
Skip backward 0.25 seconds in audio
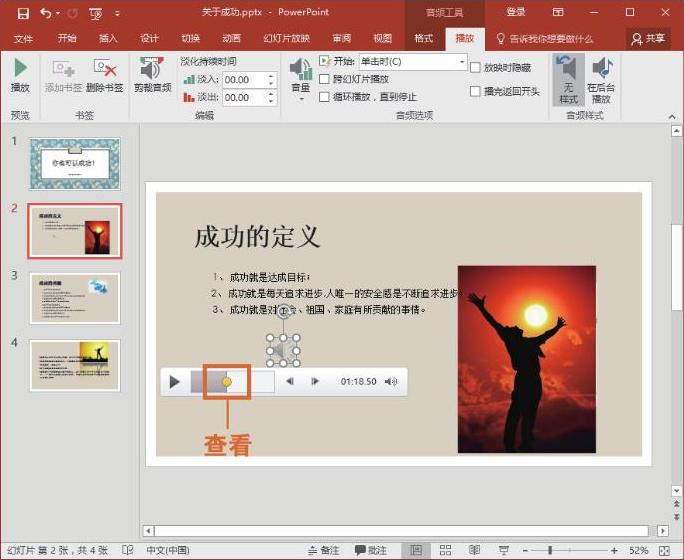click(290, 381)
